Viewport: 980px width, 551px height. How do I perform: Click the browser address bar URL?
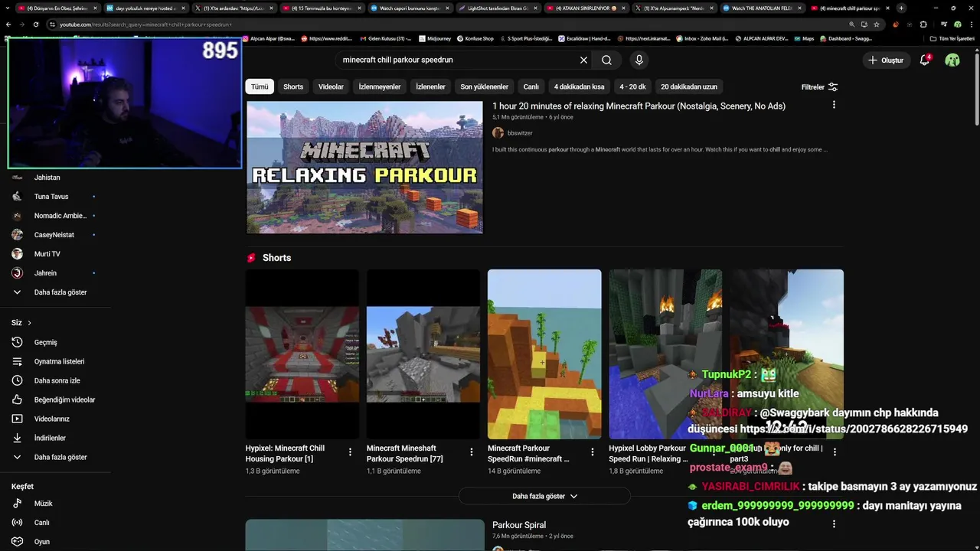[x=145, y=24]
